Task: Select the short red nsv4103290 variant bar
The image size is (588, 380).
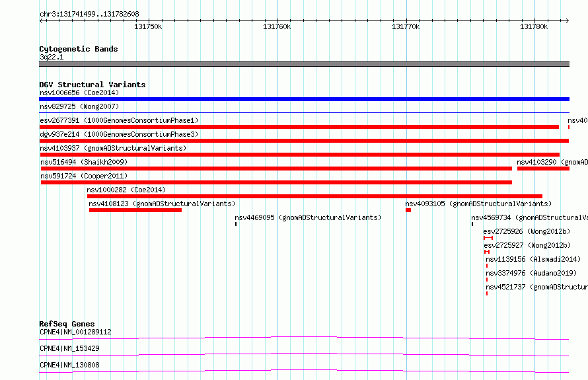Action: [543, 169]
